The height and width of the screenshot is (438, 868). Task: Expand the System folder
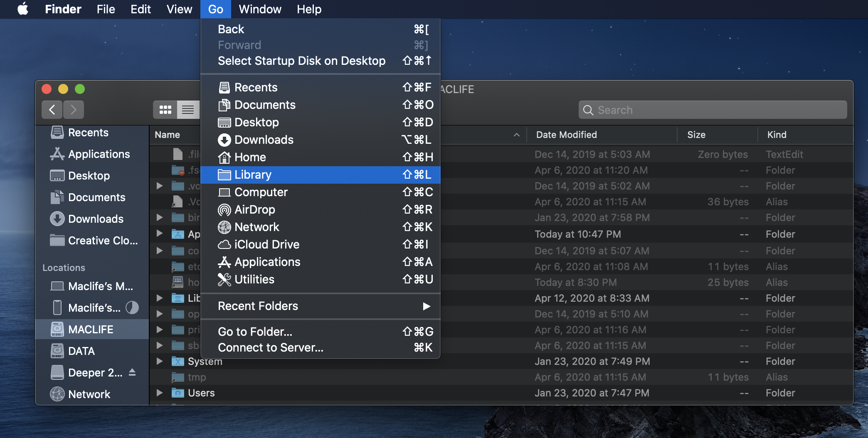[x=159, y=361]
